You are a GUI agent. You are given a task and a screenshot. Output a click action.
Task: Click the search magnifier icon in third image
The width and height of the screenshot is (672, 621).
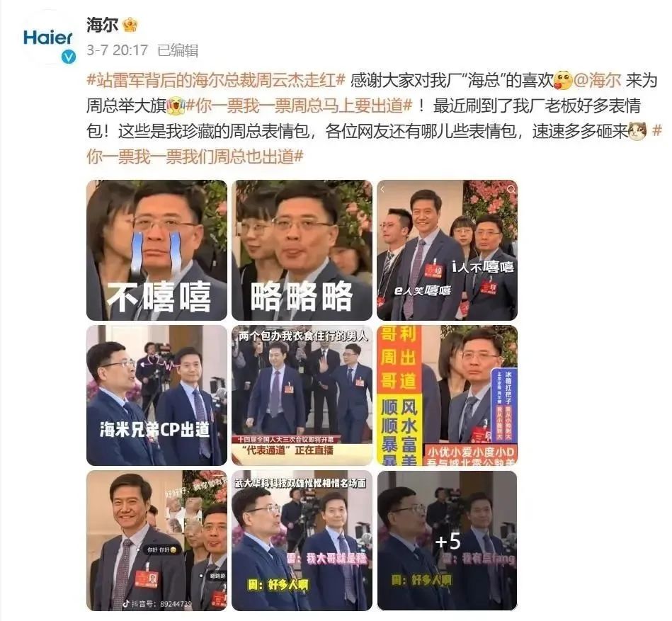tap(511, 189)
